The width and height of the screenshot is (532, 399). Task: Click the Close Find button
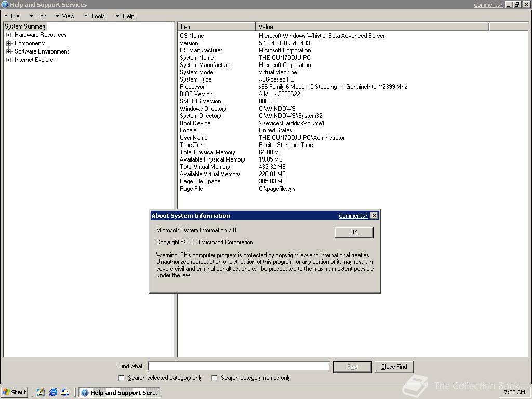394,367
